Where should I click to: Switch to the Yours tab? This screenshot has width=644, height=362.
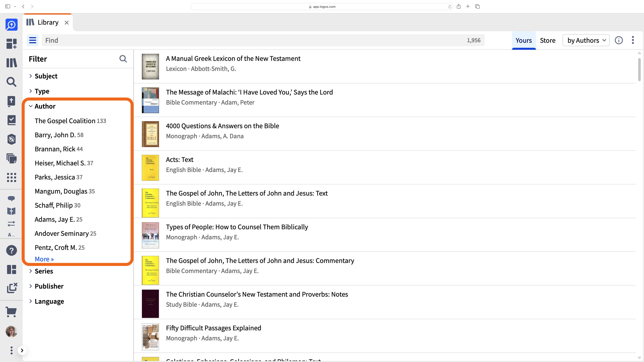(524, 40)
